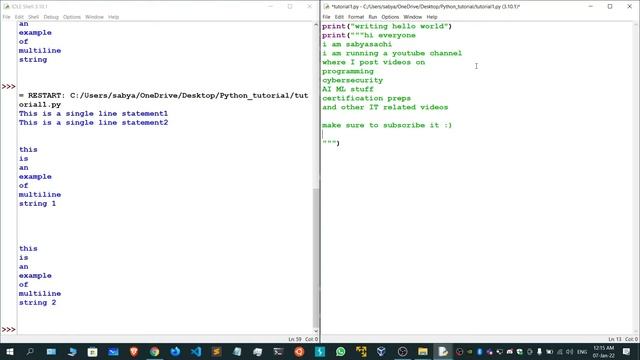Open Firefox browser in taskbar
This screenshot has height=360, width=640.
175,351
